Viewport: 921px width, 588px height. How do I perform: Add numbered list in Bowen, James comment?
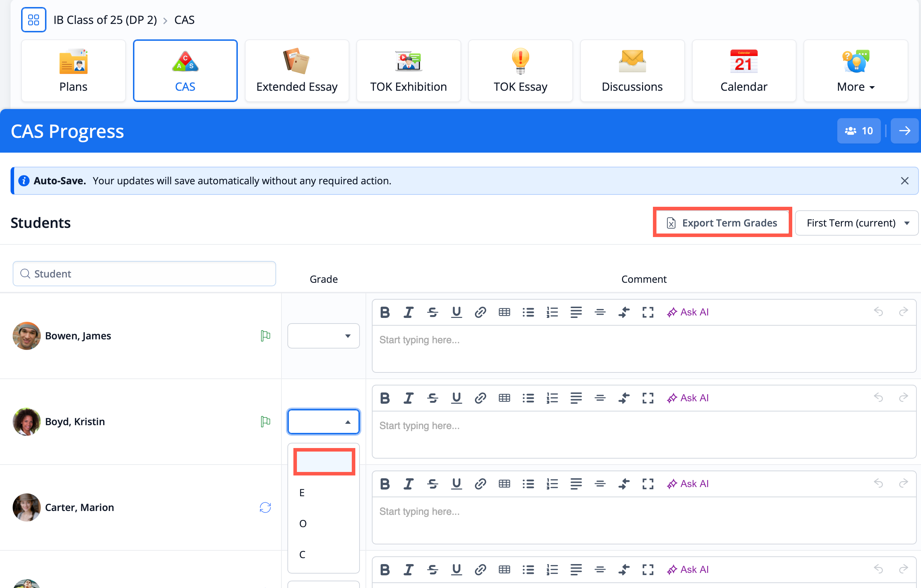click(x=552, y=312)
